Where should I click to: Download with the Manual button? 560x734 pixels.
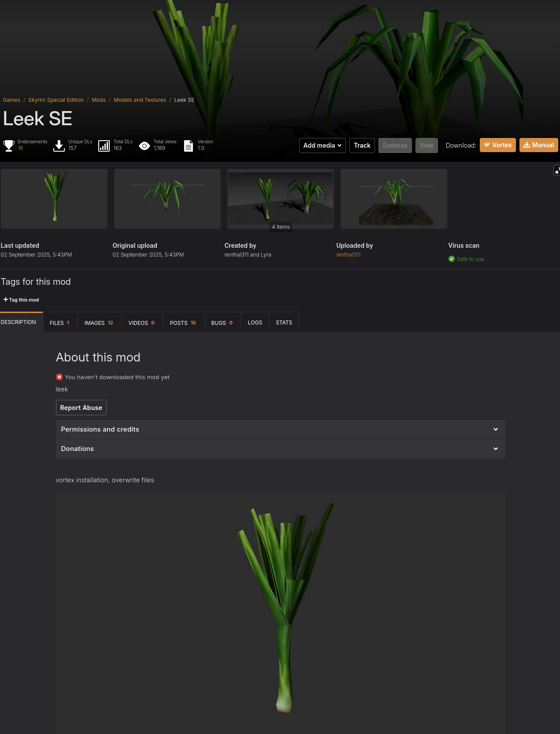(539, 145)
